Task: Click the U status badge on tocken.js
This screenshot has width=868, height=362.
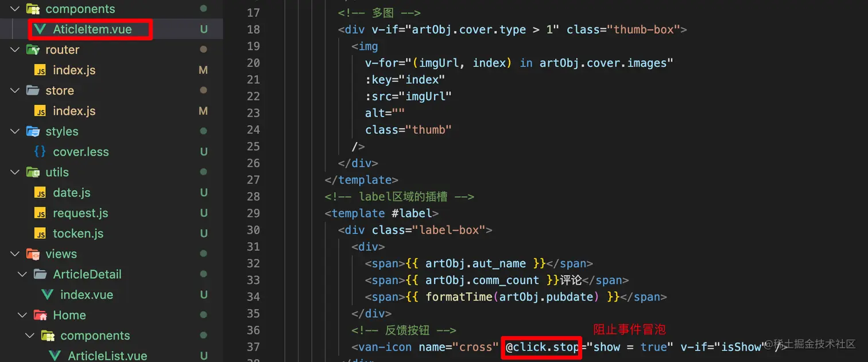Action: coord(203,233)
